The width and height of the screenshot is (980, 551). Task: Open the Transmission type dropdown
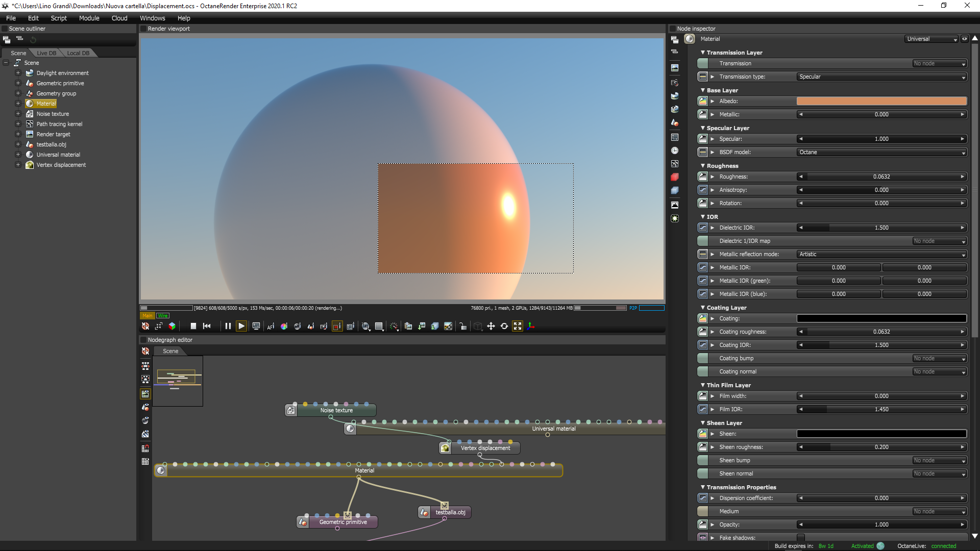[881, 77]
